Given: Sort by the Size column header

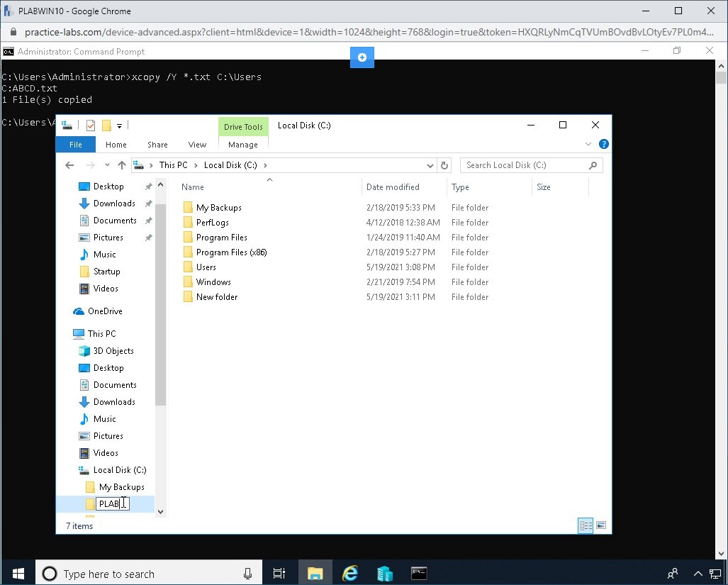Looking at the screenshot, I should point(544,187).
